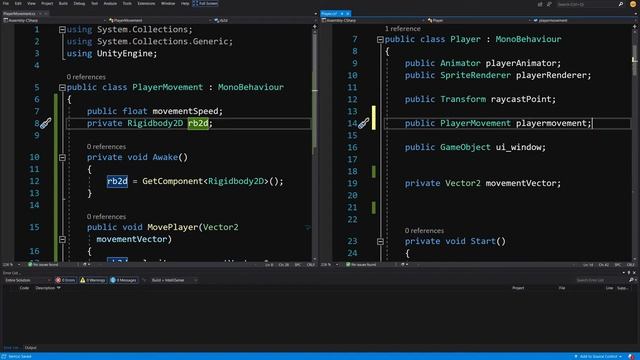Open the left editor Assembly-CSharp project dropdown
Screen dimensions: 640x360
pos(54,20)
